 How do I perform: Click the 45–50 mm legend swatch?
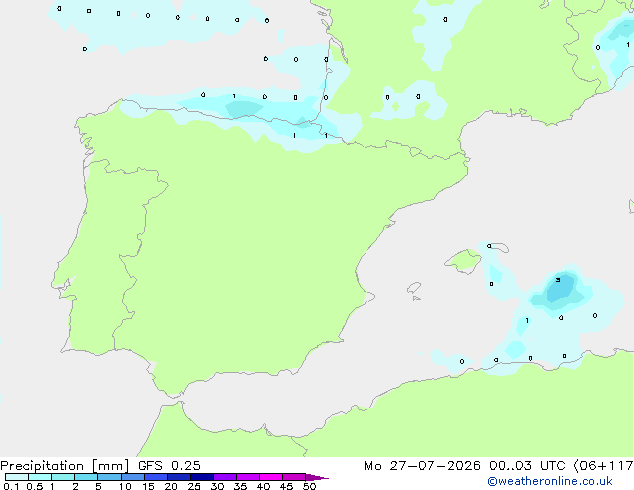[294, 477]
